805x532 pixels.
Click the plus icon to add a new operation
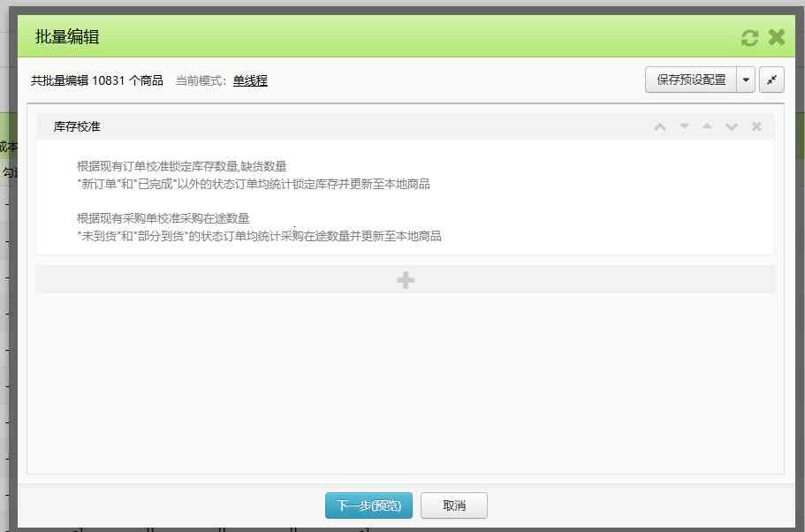pyautogui.click(x=405, y=279)
